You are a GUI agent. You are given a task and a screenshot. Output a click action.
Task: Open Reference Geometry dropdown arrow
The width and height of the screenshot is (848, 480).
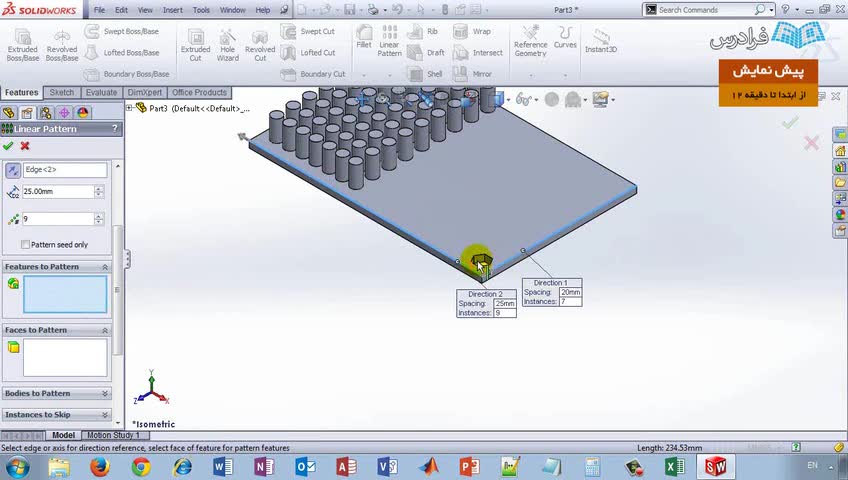[531, 75]
